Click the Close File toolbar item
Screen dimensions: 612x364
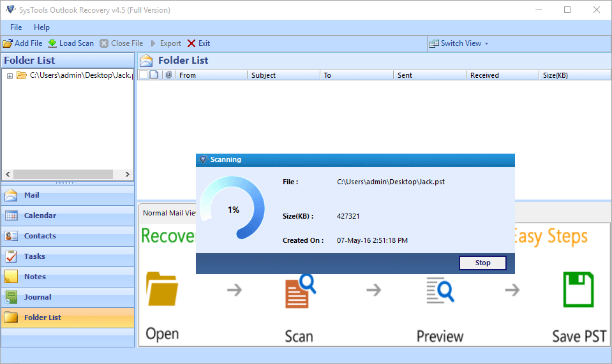[x=121, y=43]
